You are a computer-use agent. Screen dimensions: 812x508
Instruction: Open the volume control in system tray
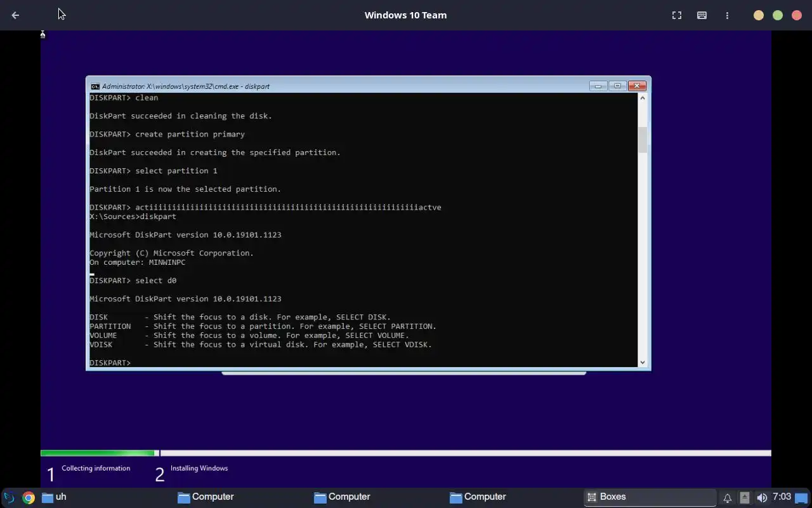[762, 498]
